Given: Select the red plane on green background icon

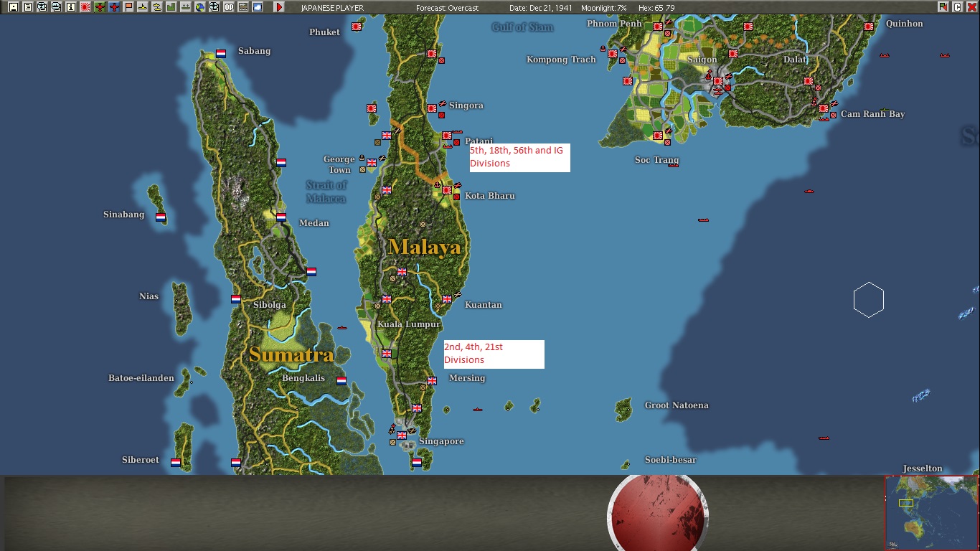Looking at the screenshot, I should 99,7.
